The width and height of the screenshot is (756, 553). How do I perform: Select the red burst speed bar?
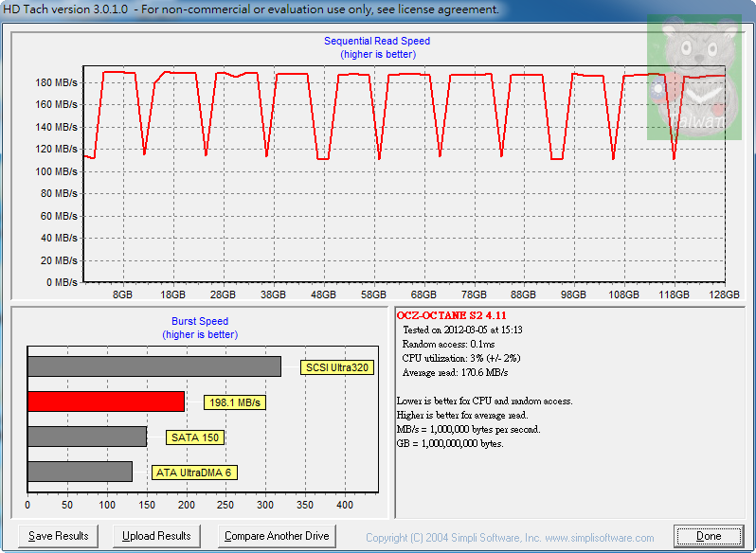[106, 401]
